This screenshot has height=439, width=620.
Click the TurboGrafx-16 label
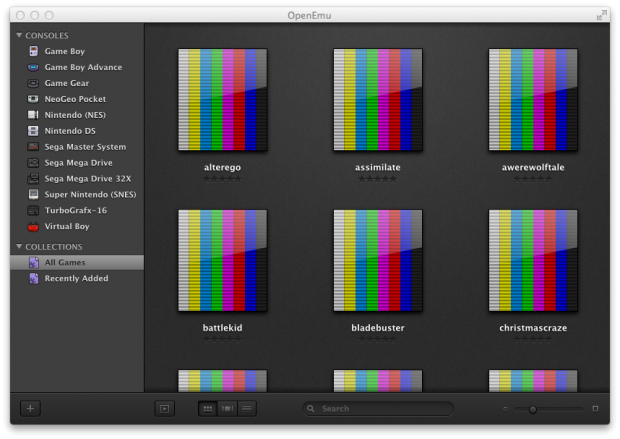point(76,210)
